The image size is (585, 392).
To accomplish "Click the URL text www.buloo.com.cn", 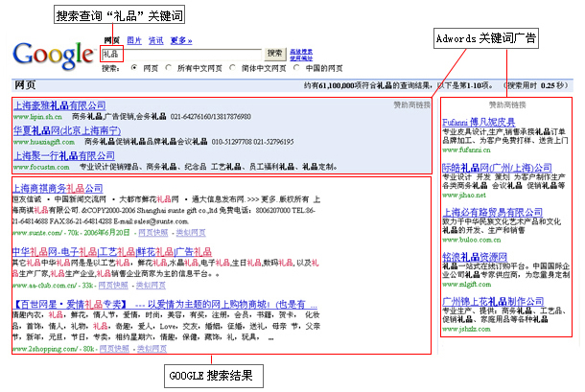I will click(x=472, y=240).
